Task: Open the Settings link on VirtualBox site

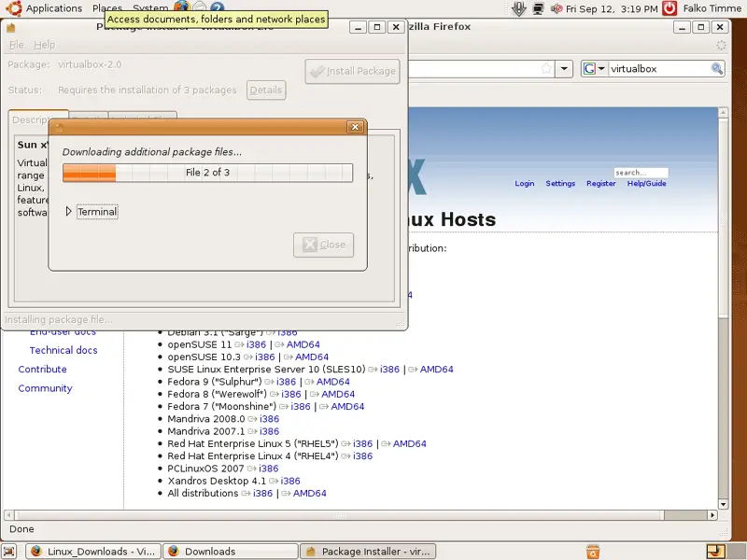Action: (560, 183)
